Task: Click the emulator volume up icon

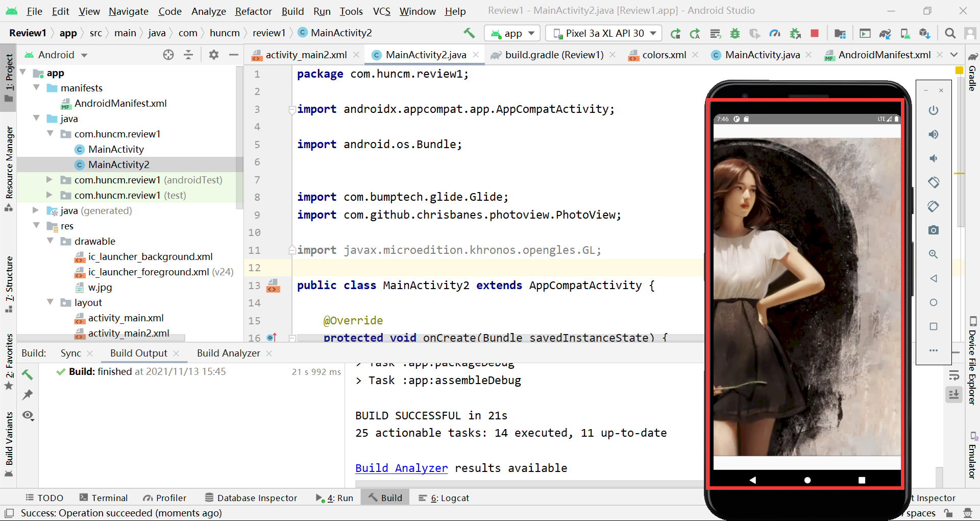Action: [x=934, y=134]
